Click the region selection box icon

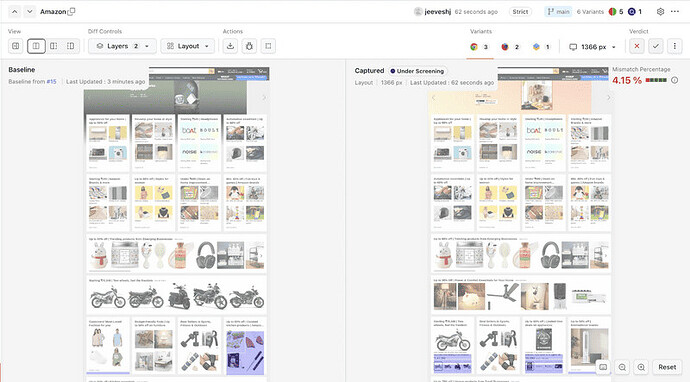(x=268, y=46)
